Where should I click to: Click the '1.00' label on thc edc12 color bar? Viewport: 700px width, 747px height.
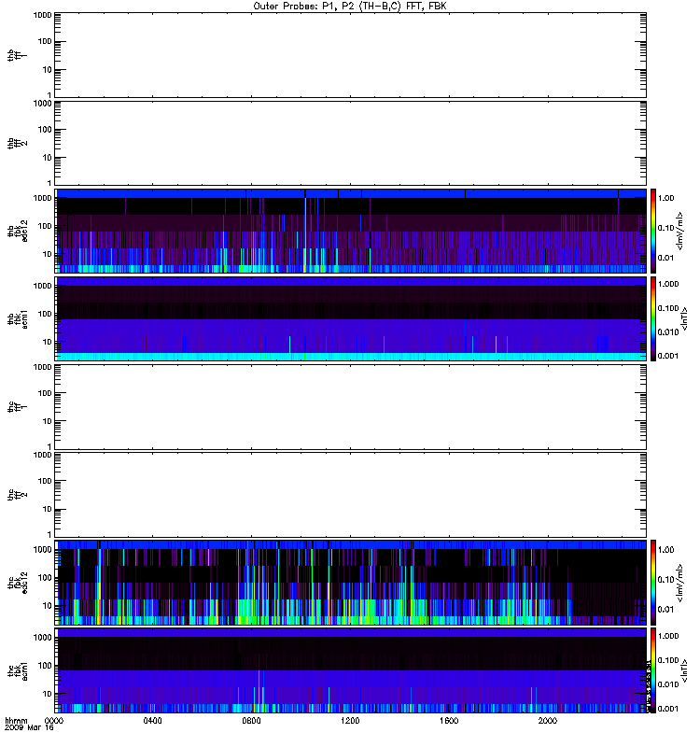click(x=665, y=550)
